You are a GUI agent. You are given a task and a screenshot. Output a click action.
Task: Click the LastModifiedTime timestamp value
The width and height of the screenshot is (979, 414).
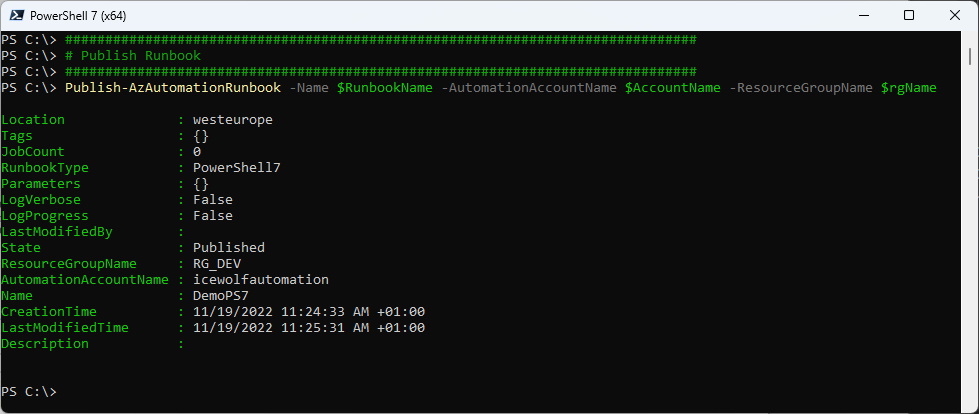(309, 327)
